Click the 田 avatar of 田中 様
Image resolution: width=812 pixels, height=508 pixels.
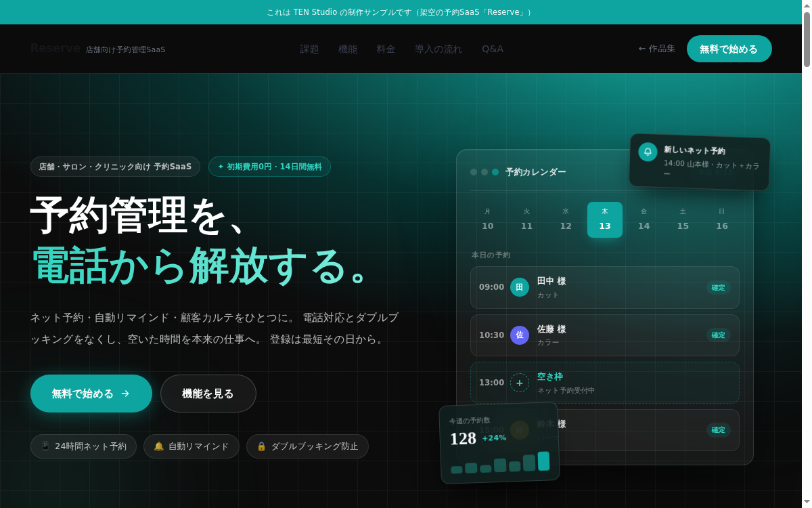coord(520,287)
